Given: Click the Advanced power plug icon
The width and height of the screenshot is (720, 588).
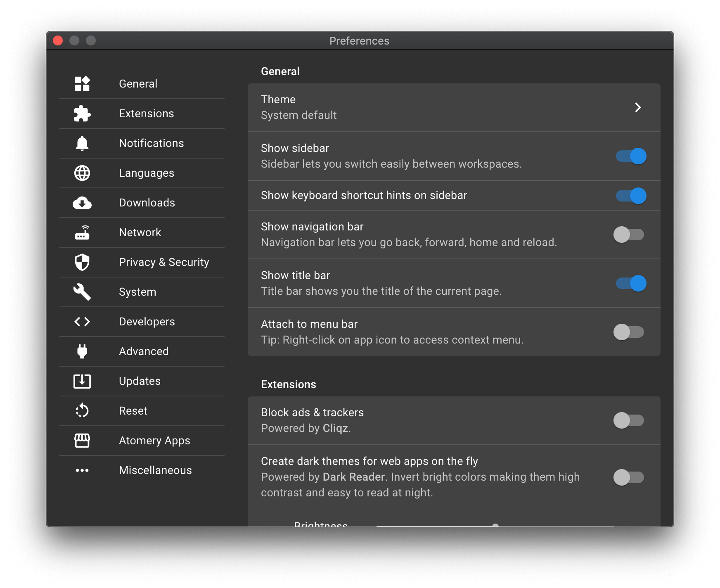Looking at the screenshot, I should click(x=82, y=351).
